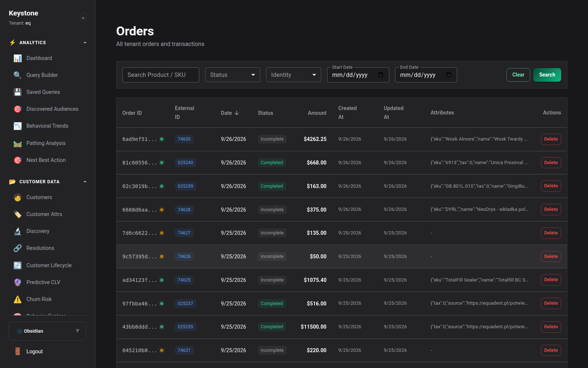
Task: Open the Obsidian theme selector
Action: click(x=47, y=331)
